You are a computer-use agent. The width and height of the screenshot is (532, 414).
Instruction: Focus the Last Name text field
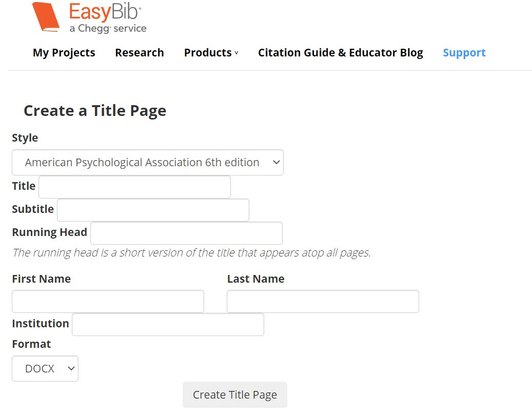coord(323,301)
